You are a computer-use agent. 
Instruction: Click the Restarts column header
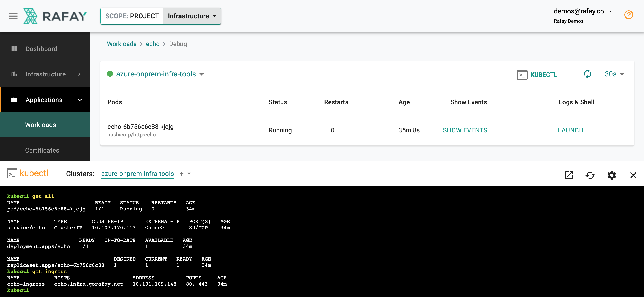336,102
